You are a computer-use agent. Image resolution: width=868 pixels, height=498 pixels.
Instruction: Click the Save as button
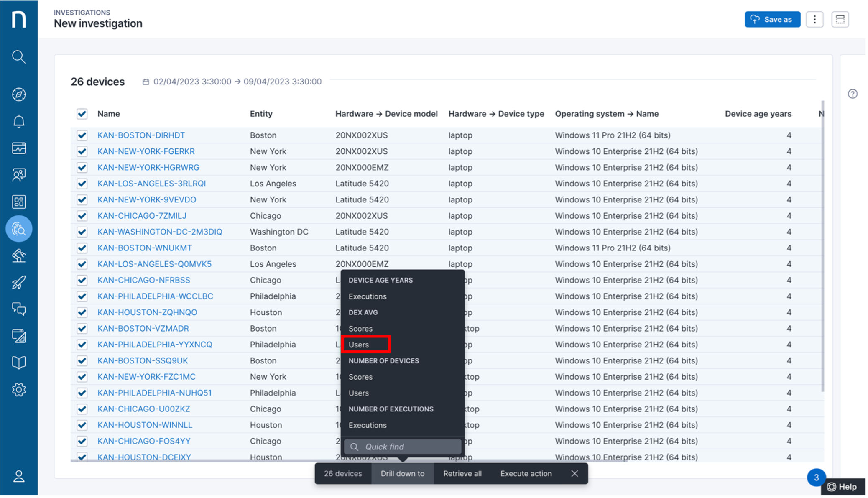(x=772, y=19)
